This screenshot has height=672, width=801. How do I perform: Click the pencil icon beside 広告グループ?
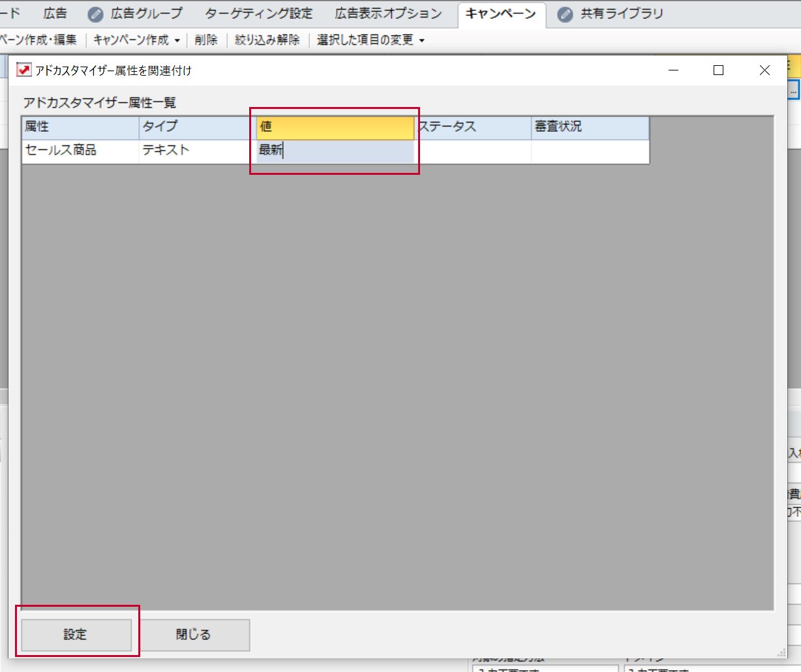click(96, 14)
